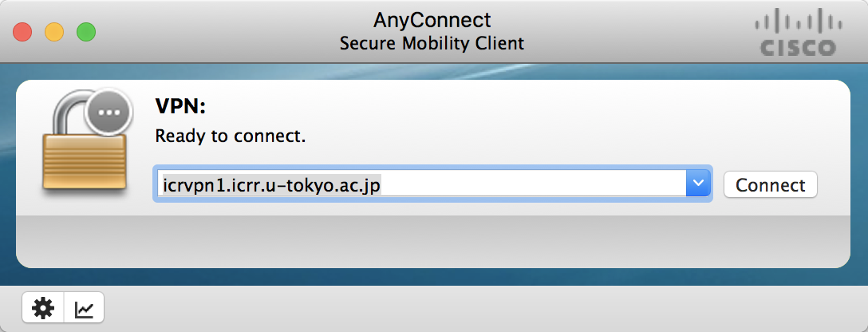Click empty space in the bottom toolbar
This screenshot has width=868, height=332.
[x=479, y=309]
